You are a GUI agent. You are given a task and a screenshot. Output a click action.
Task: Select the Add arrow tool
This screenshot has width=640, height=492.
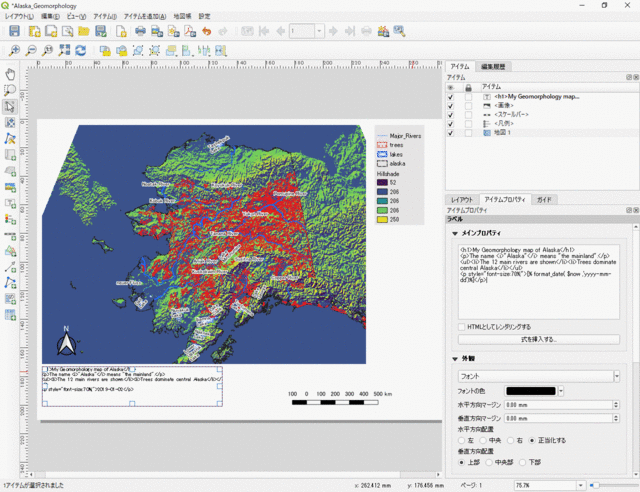click(x=10, y=267)
